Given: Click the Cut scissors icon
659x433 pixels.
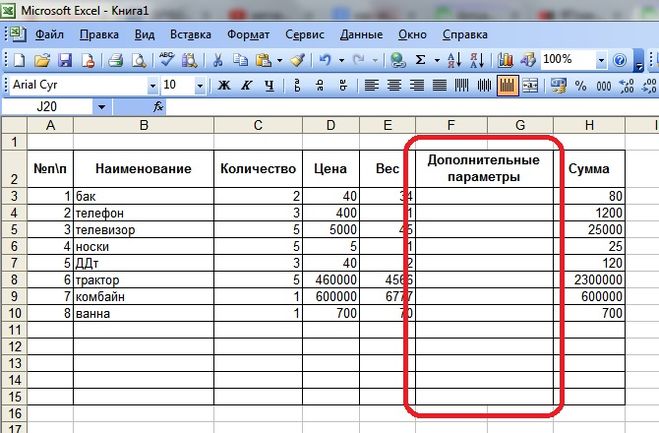Looking at the screenshot, I should (217, 60).
